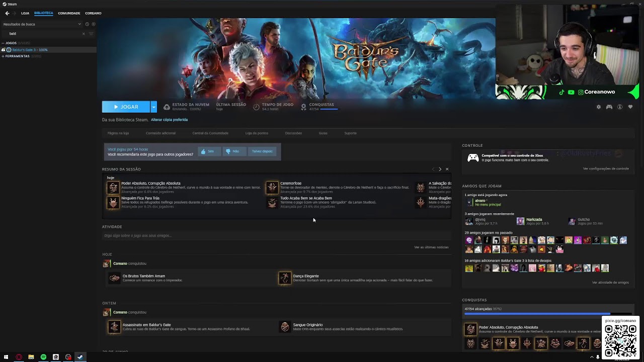Click the activity post input field

click(x=276, y=236)
